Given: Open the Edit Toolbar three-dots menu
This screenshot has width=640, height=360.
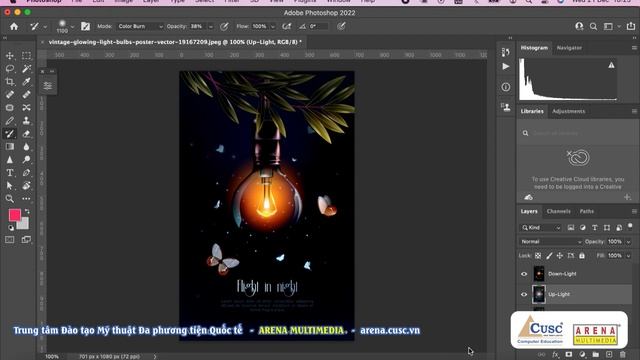Looking at the screenshot, I should pos(26,199).
